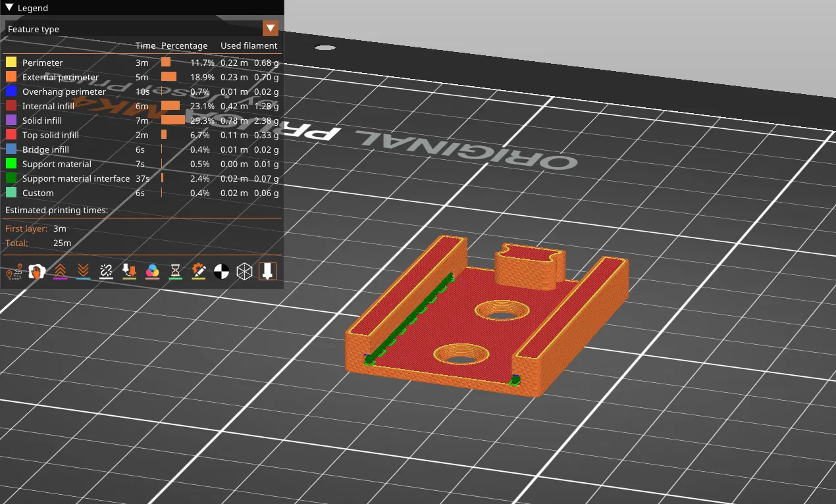The height and width of the screenshot is (504, 836).
Task: Hide the Solid infill feature row
Action: pyautogui.click(x=142, y=120)
